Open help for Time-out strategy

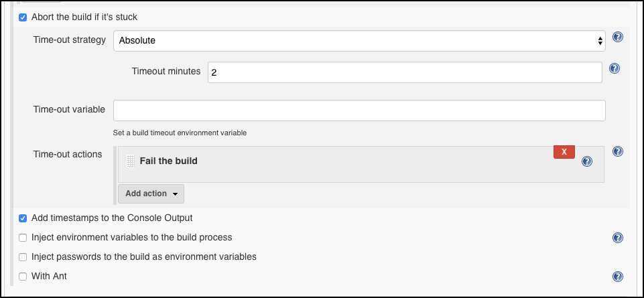pos(618,37)
